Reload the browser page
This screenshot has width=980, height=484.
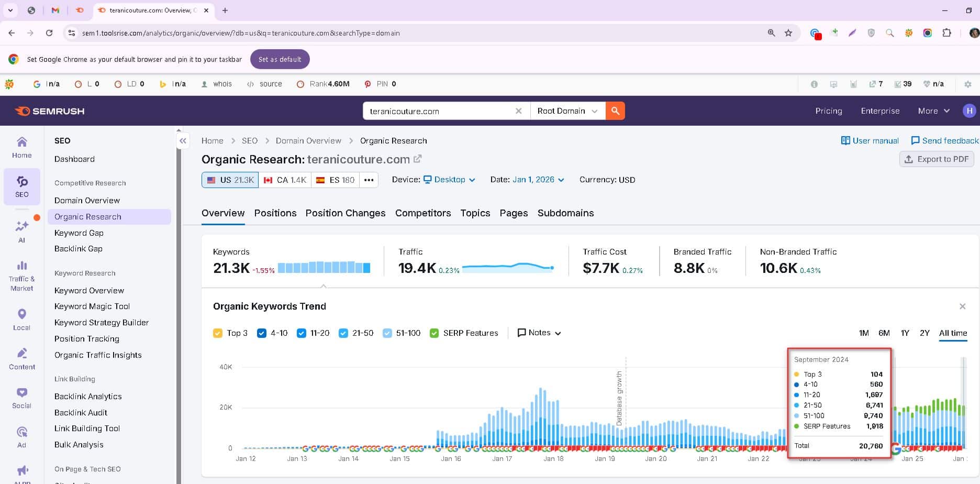49,33
